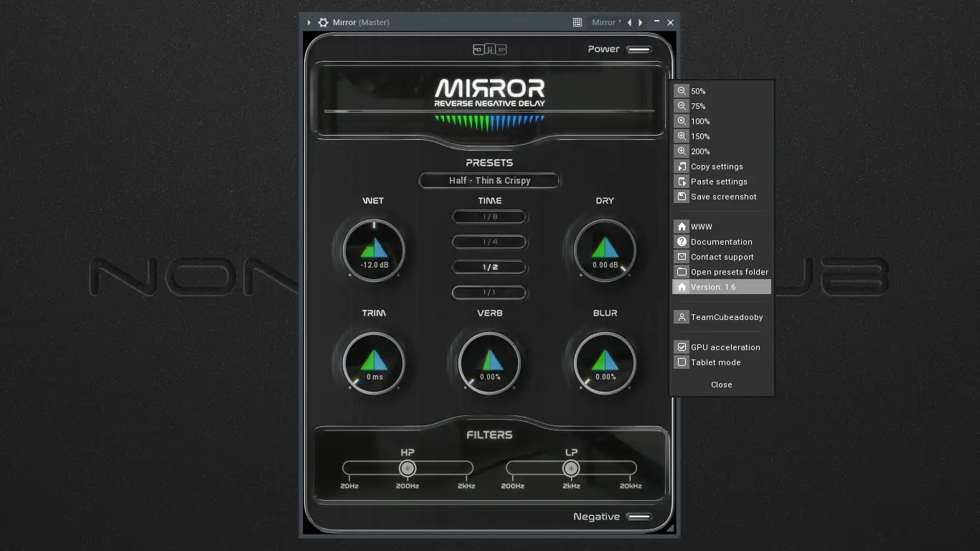The height and width of the screenshot is (551, 980).
Task: Set zoom to 75%
Action: (x=722, y=106)
